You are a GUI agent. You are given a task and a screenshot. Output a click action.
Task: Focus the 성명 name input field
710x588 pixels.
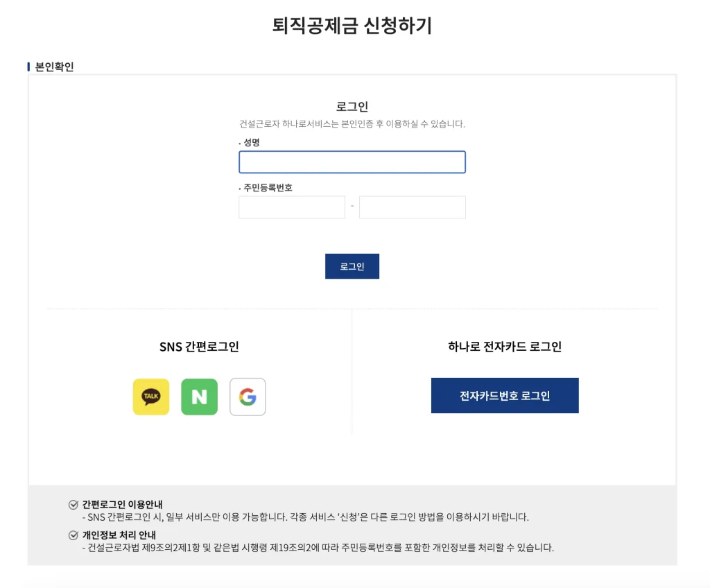(352, 162)
